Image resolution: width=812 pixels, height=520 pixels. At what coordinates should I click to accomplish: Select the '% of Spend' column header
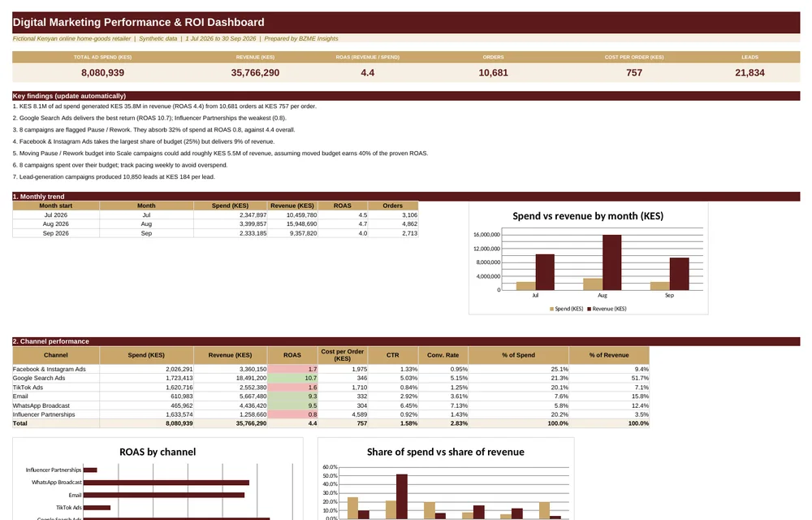(x=518, y=355)
